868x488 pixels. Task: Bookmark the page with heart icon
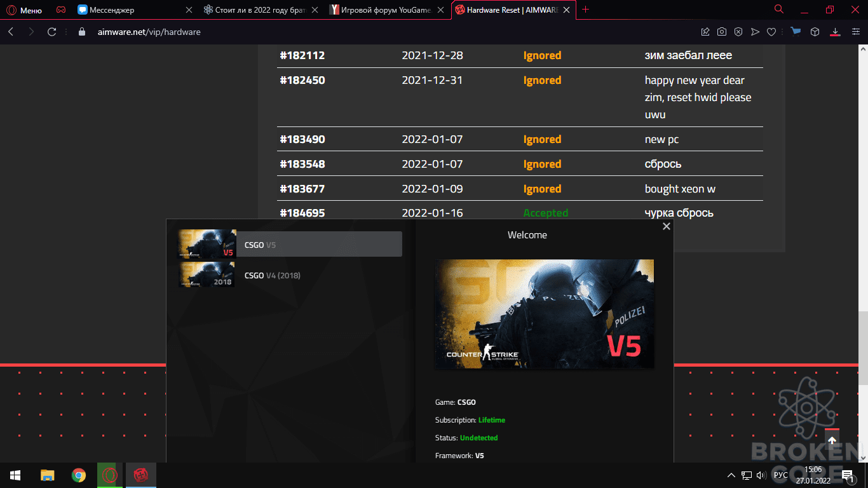pyautogui.click(x=771, y=32)
